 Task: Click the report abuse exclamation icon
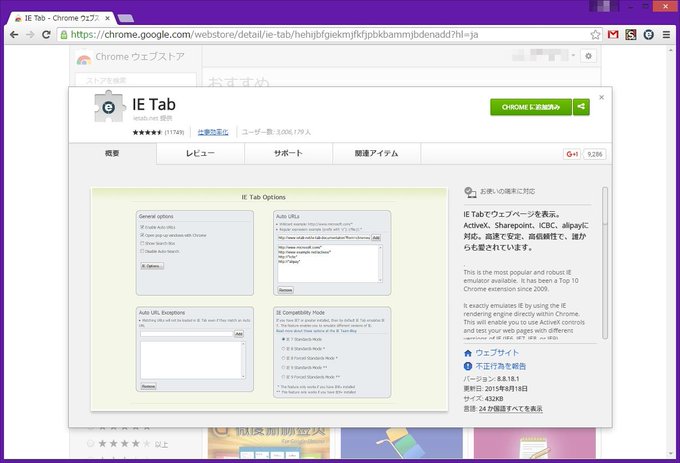coord(468,366)
